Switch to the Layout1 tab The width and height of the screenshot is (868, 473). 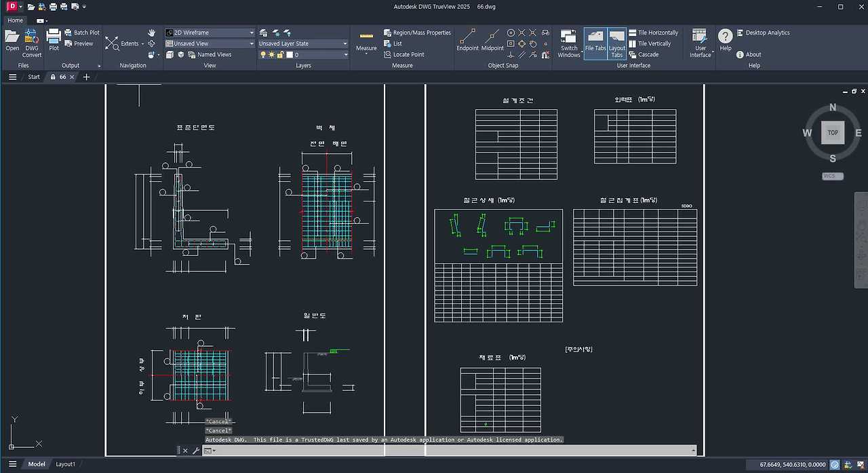[x=65, y=464]
